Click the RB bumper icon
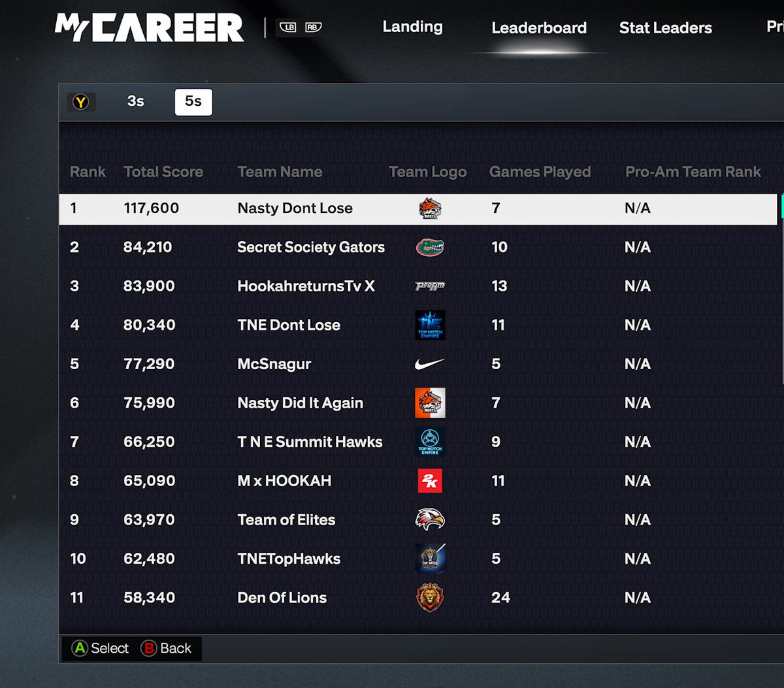 pos(313,27)
